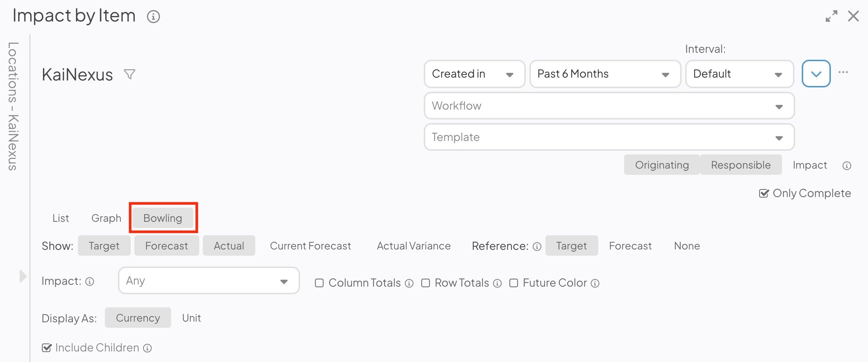This screenshot has height=362, width=868.
Task: Click the filter funnel icon next to KaiNexus
Action: (x=130, y=74)
